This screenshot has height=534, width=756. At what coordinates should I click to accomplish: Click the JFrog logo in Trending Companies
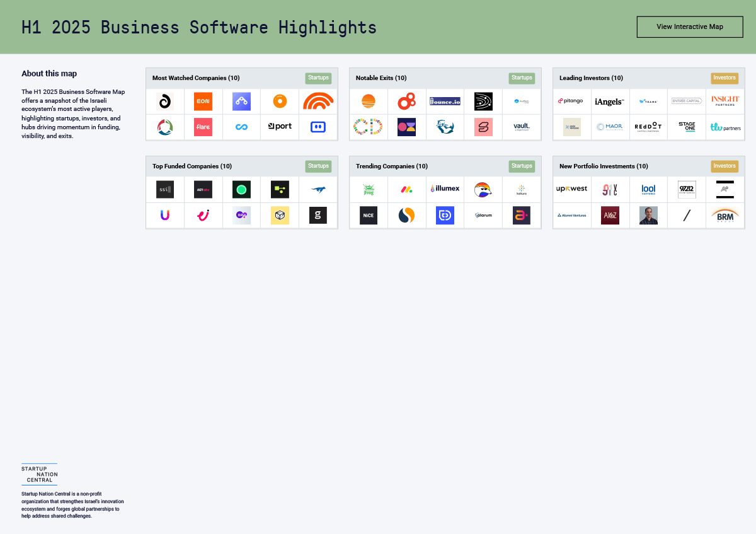coord(369,189)
